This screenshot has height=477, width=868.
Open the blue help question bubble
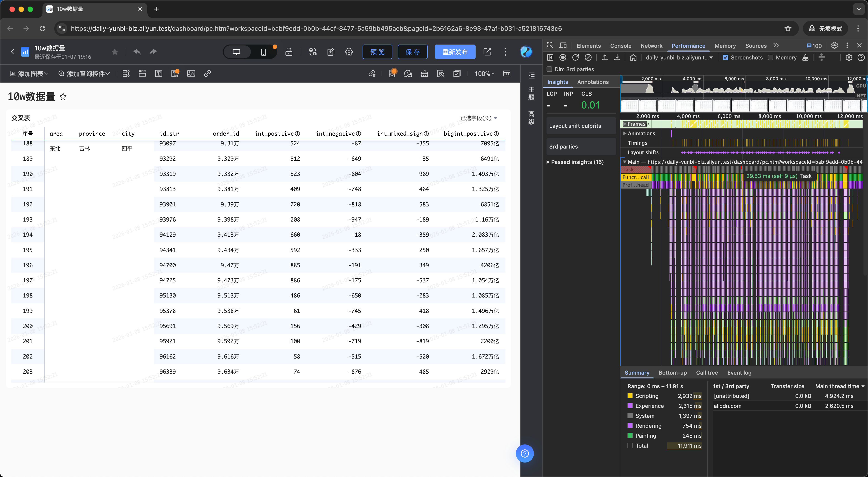(x=525, y=453)
